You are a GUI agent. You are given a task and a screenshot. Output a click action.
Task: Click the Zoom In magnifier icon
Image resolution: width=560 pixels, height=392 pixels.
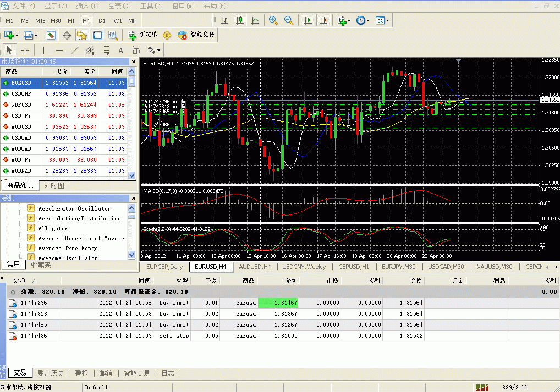(x=273, y=20)
